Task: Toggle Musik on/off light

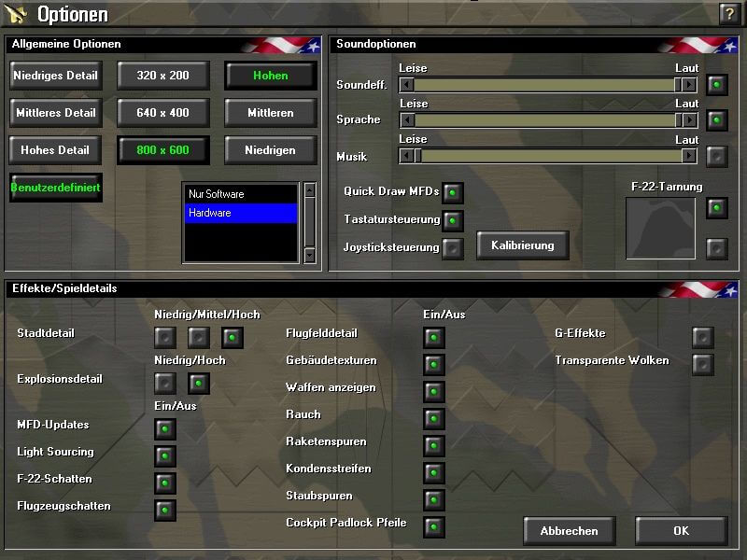Action: pyautogui.click(x=717, y=156)
